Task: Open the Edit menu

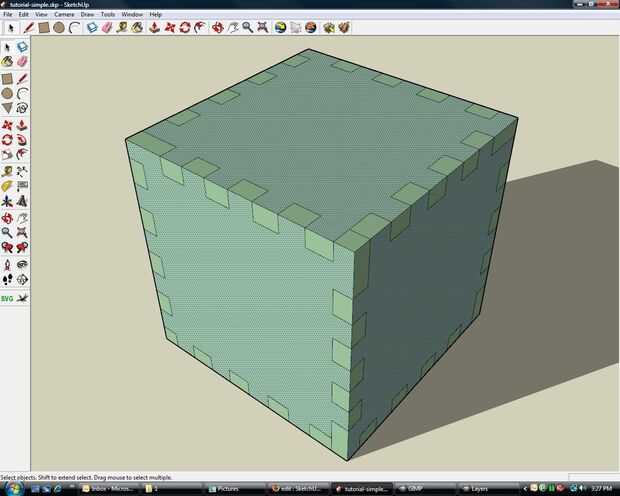Action: coord(23,15)
